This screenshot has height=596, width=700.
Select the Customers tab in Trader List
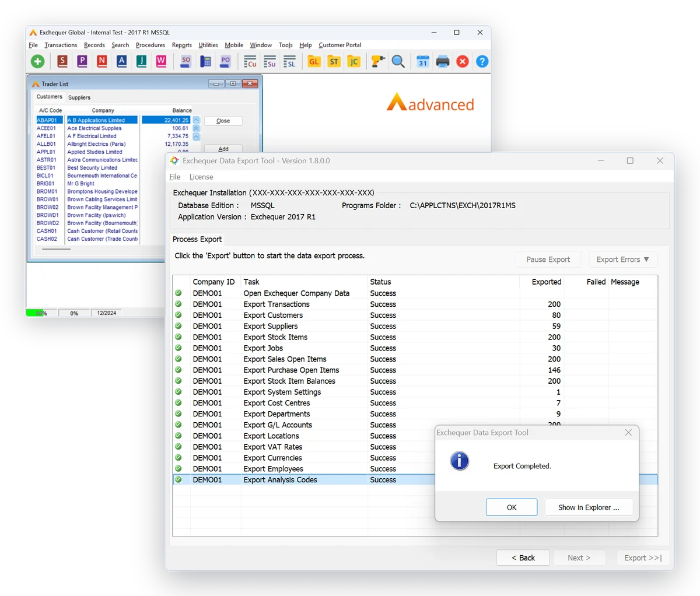(49, 97)
